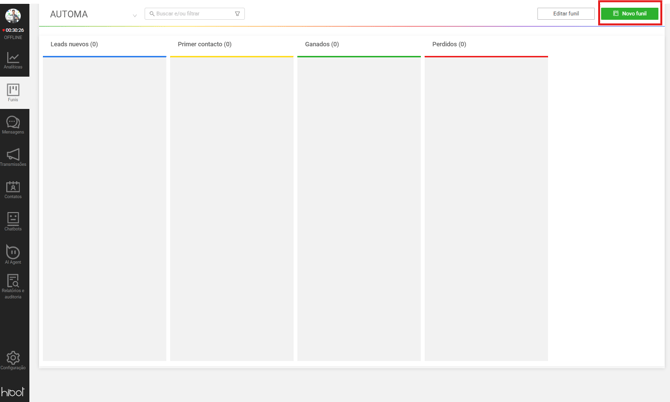Click the Hibot logo at sidebar bottom
Screen dimensions: 670x402
[13, 392]
